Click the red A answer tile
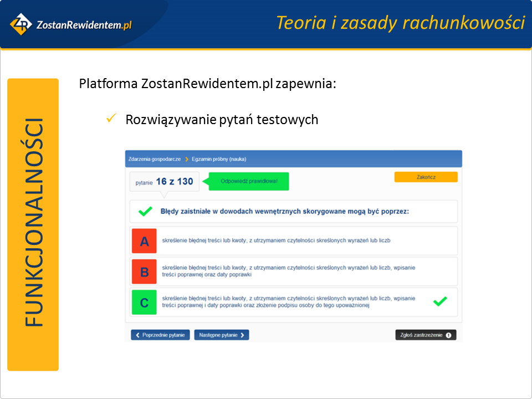Image resolution: width=532 pixels, height=399 pixels. (144, 241)
